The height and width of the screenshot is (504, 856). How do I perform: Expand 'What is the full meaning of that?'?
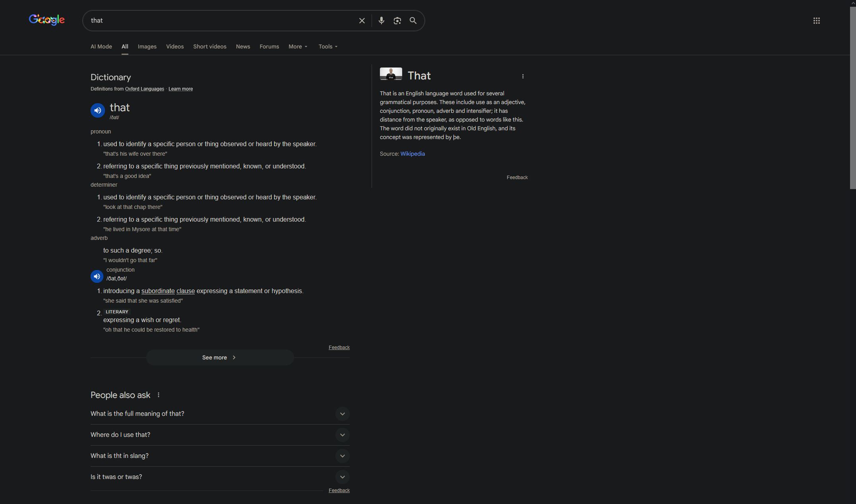tap(342, 414)
